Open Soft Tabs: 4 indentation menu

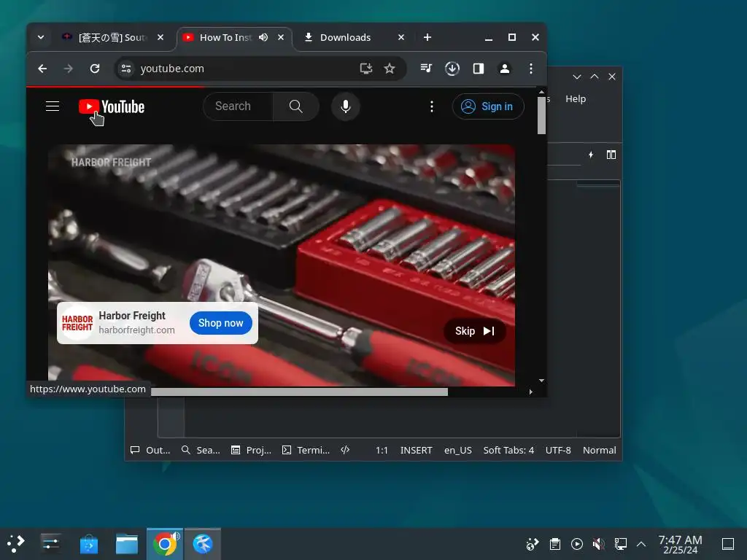[x=508, y=450]
